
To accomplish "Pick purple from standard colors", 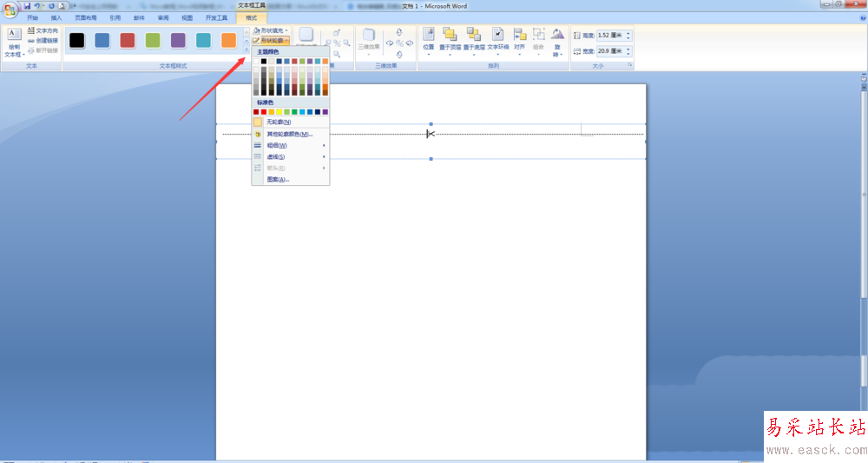I will pyautogui.click(x=325, y=112).
